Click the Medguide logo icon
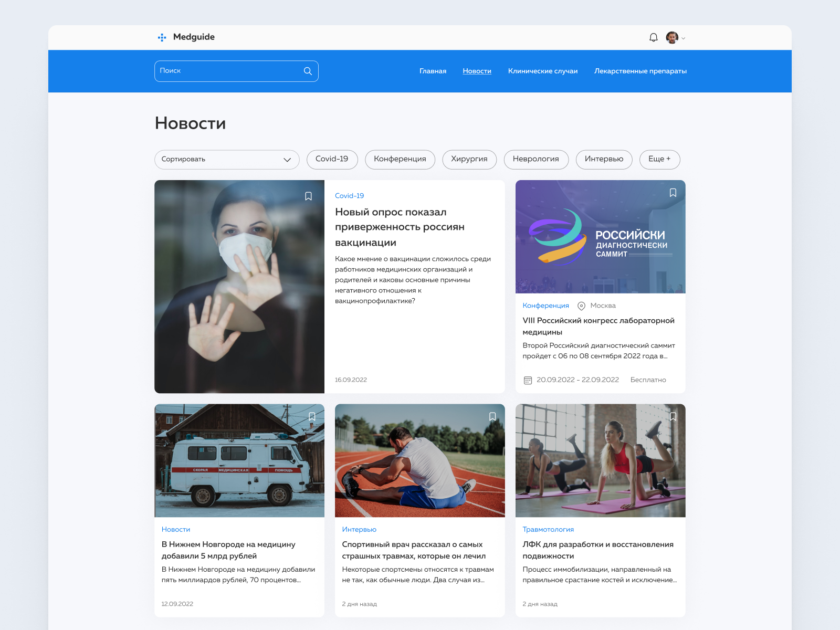The width and height of the screenshot is (840, 630). (x=162, y=37)
